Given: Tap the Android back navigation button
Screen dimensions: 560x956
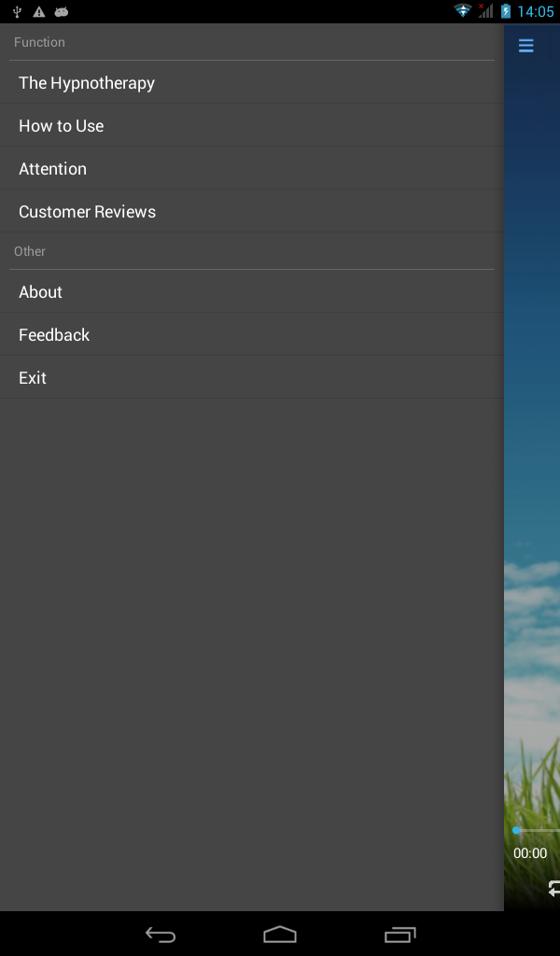Looking at the screenshot, I should 161,934.
